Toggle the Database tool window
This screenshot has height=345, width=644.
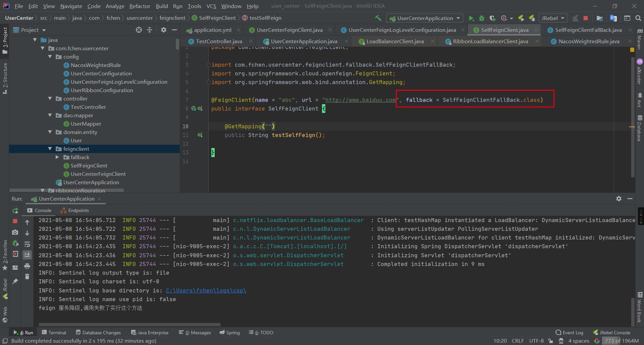point(640,128)
